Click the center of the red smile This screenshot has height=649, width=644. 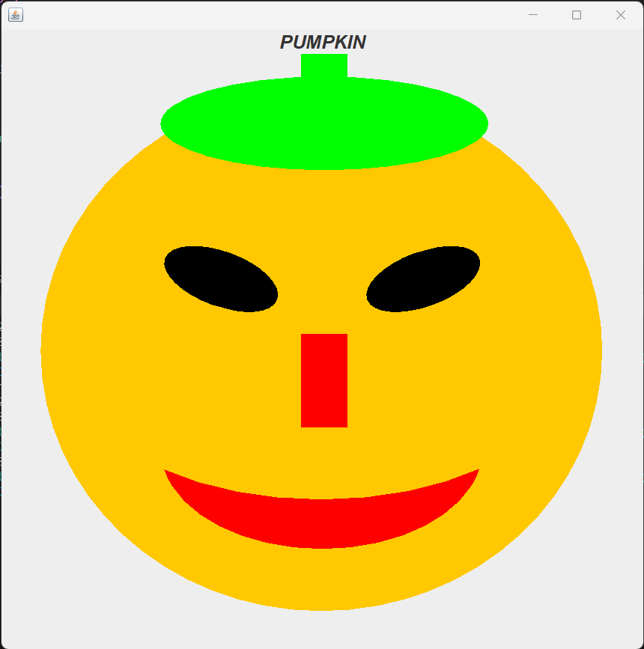coord(322,522)
